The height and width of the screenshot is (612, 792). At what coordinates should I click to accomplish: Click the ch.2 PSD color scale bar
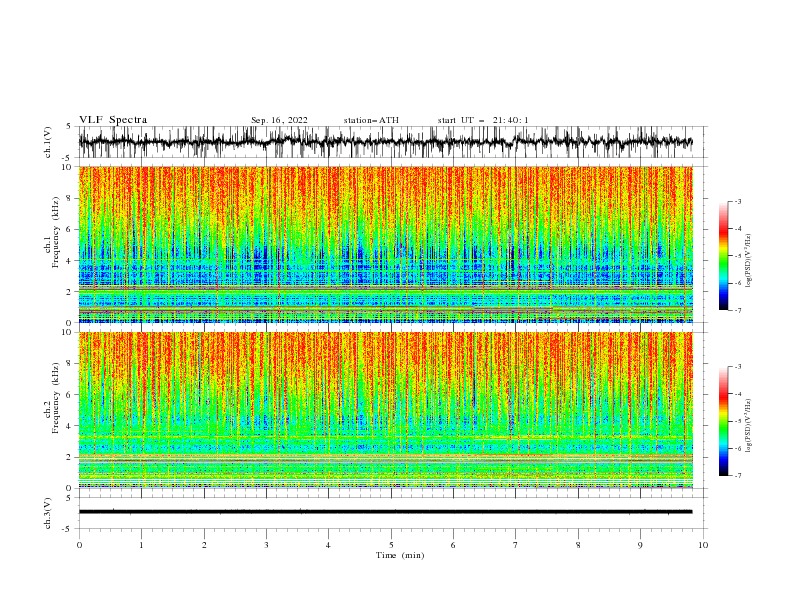(723, 421)
